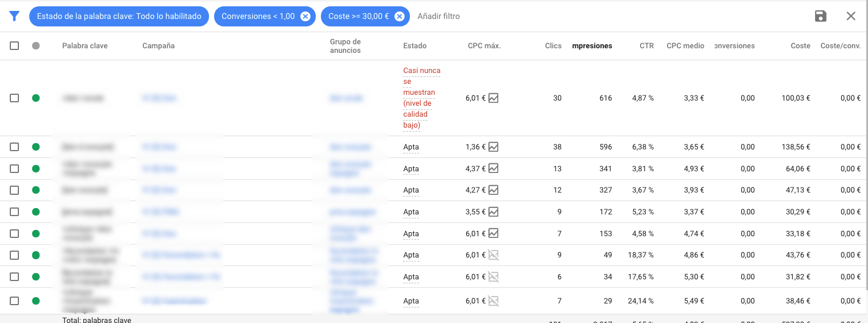Select the checkbox for the 31,82 € row
Image resolution: width=868 pixels, height=323 pixels.
point(14,276)
